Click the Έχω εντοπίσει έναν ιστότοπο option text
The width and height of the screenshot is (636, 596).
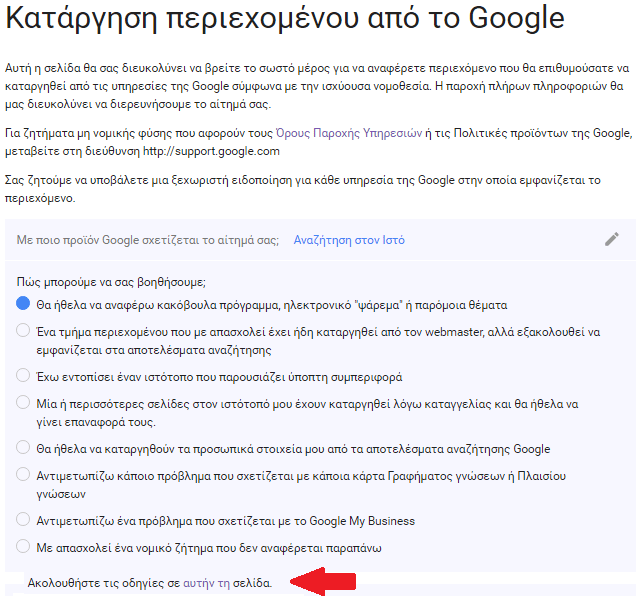click(x=219, y=377)
